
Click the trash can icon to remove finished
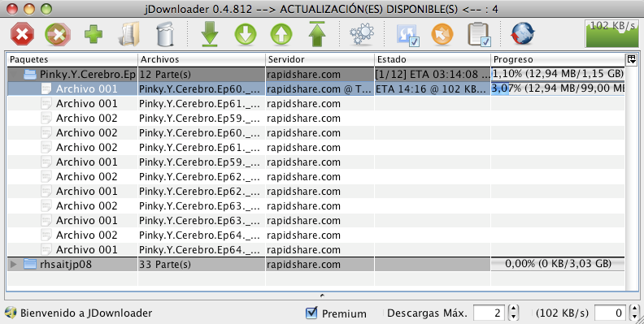(166, 34)
